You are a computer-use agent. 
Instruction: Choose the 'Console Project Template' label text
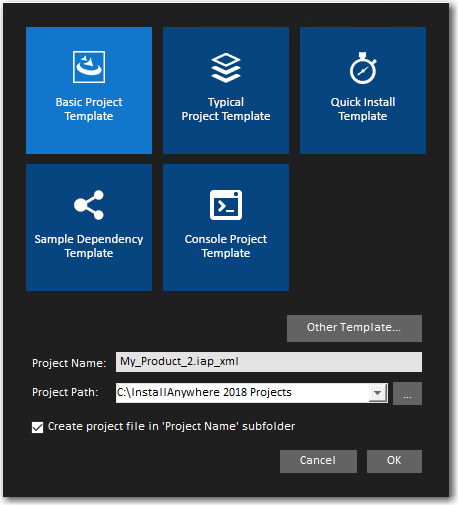pos(226,246)
